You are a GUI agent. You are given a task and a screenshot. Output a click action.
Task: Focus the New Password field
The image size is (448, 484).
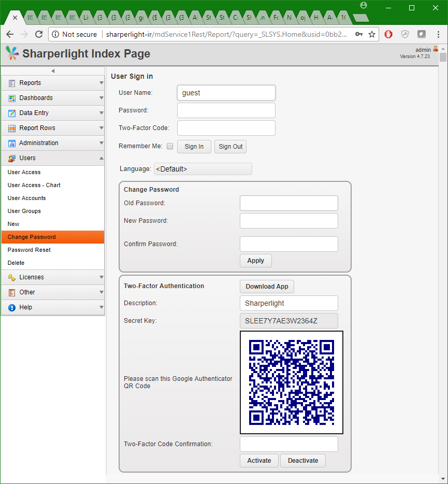289,221
